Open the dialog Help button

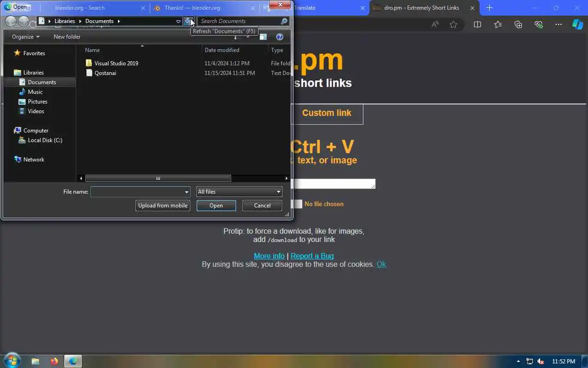click(279, 37)
